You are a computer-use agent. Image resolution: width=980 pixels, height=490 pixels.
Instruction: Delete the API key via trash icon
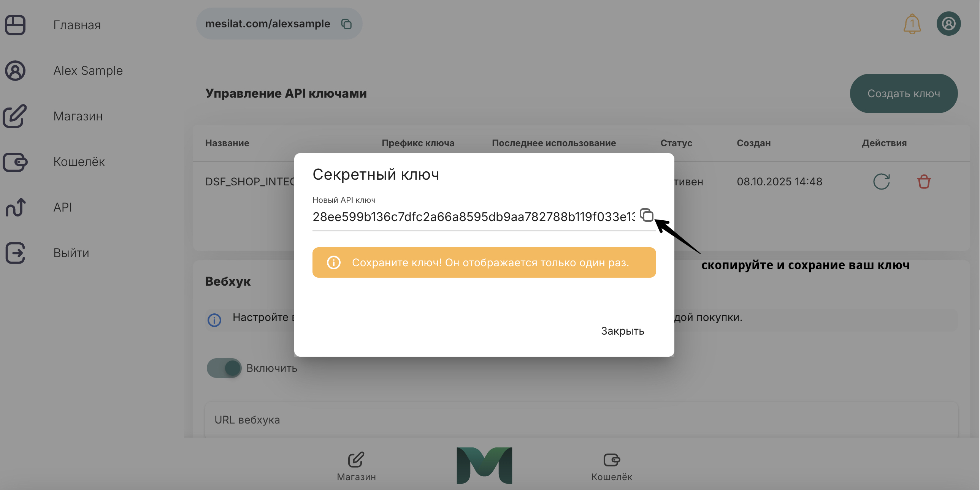924,182
